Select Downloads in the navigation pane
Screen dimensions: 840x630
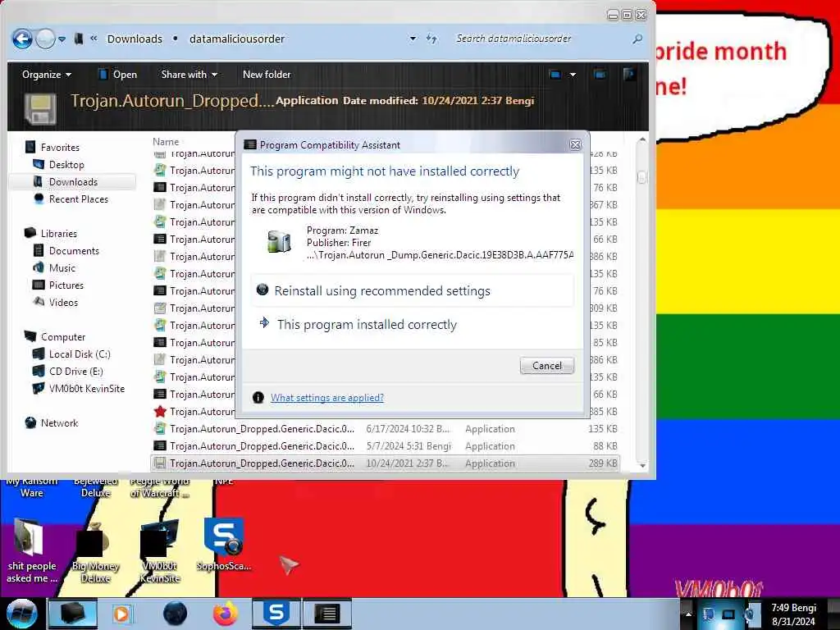click(72, 181)
